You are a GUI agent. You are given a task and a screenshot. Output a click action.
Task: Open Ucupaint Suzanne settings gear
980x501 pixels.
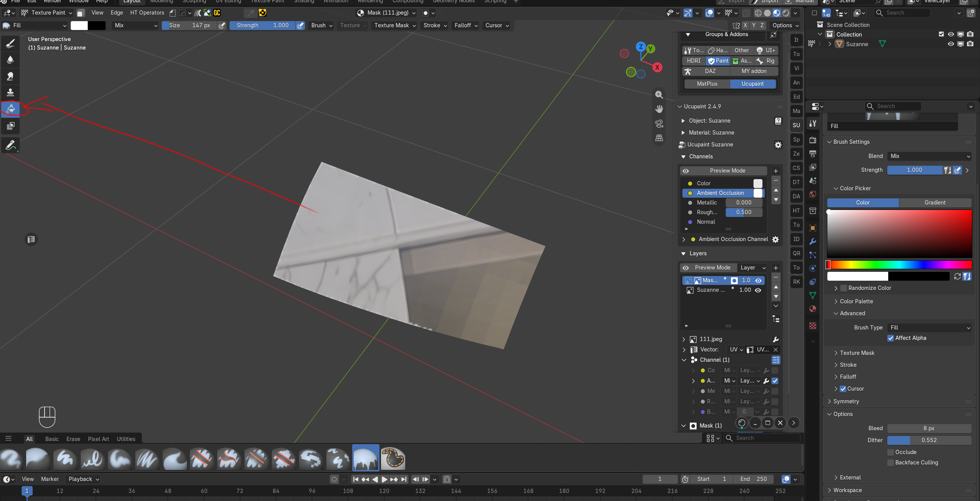coord(778,145)
